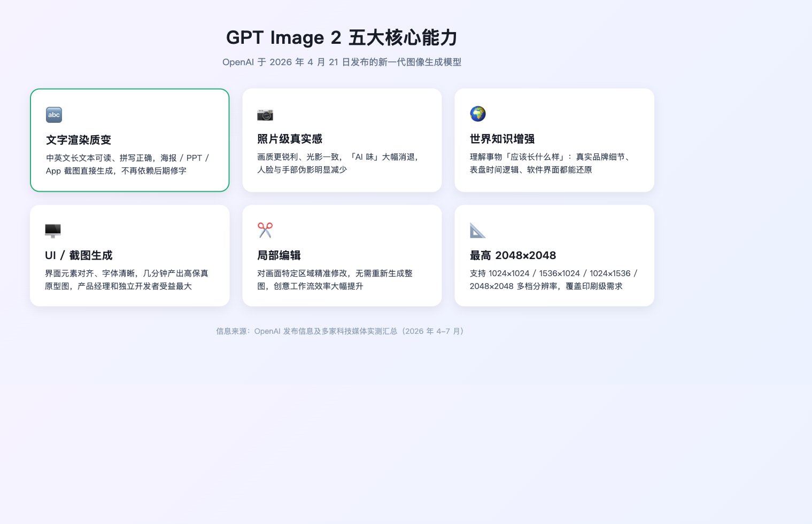Click the description starting 画质更锐利
This screenshot has height=524, width=812.
click(339, 163)
